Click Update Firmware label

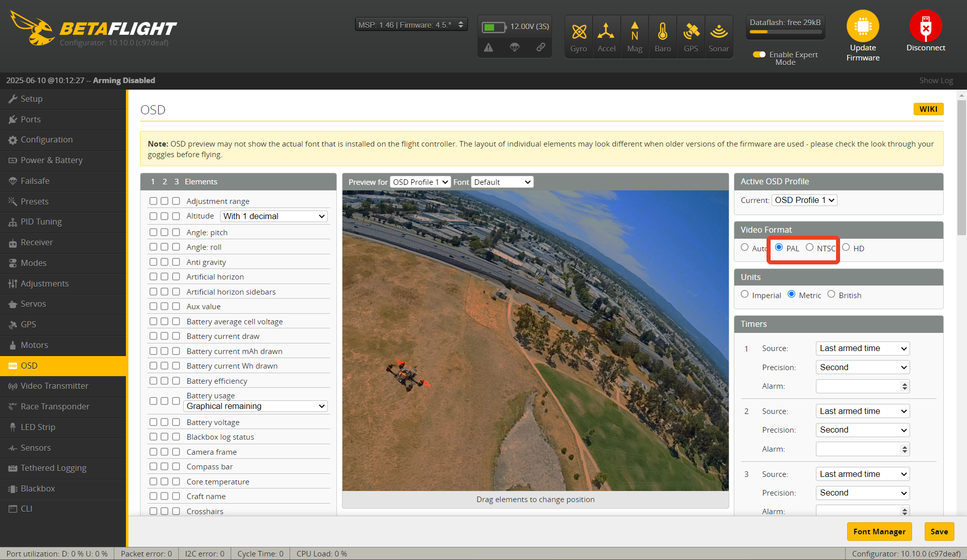(x=863, y=53)
